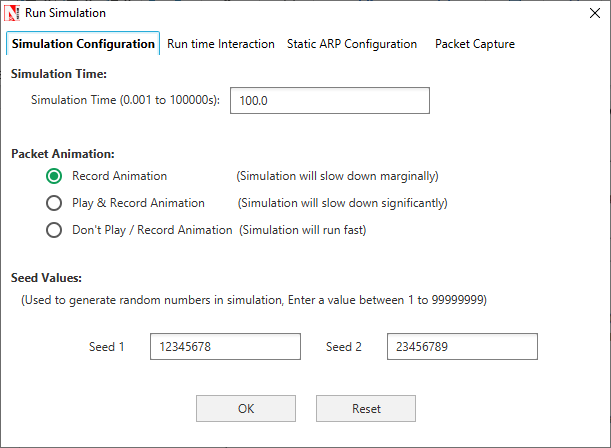
Task: Select the Record Animation radio button
Action: (55, 176)
